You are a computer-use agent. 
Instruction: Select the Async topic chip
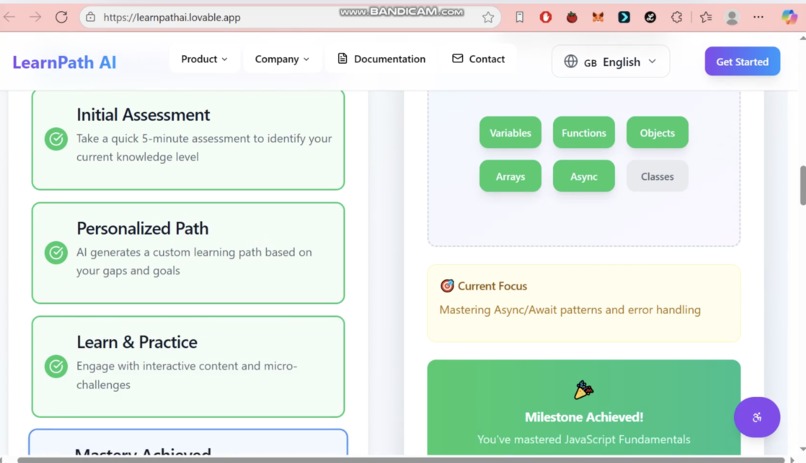click(583, 176)
